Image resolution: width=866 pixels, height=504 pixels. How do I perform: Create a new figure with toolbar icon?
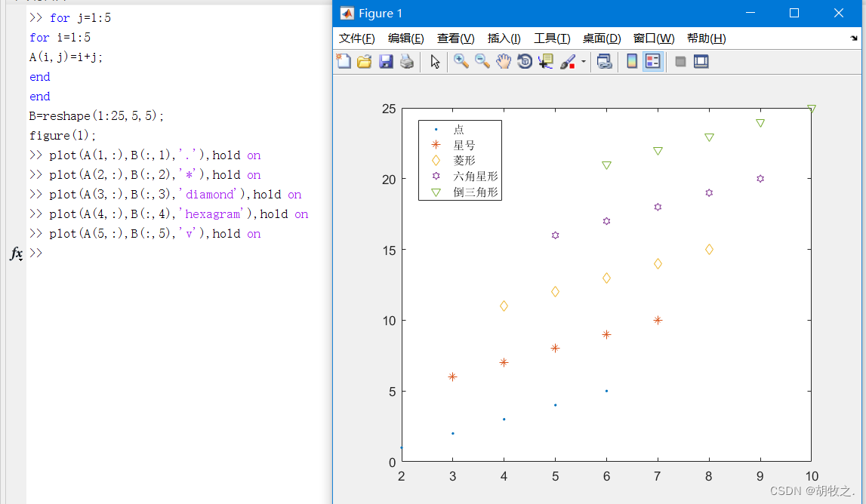click(x=344, y=61)
